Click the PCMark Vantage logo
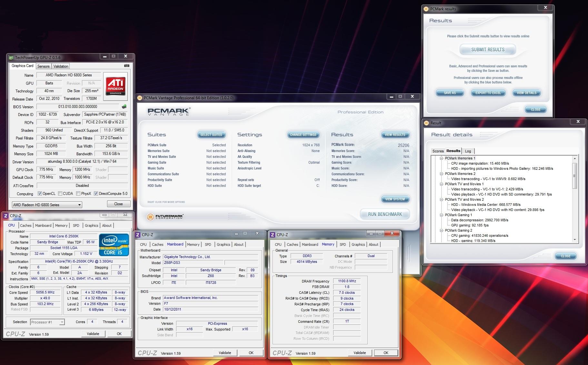Viewport: 588px width, 365px height. coord(169,112)
